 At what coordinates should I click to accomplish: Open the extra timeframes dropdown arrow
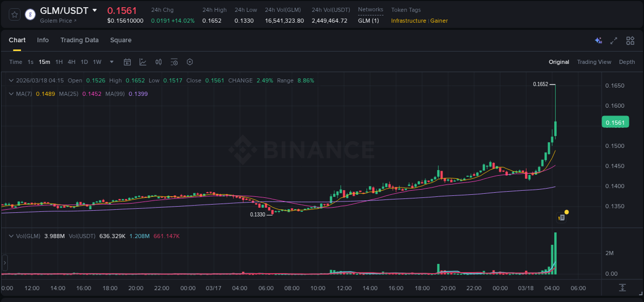[x=111, y=62]
